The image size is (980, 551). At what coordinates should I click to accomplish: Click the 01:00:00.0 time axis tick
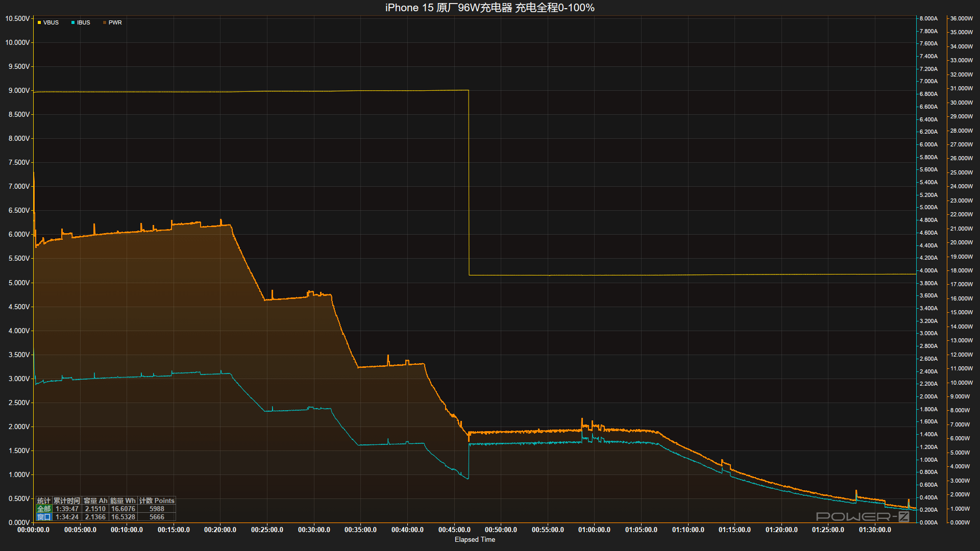coord(594,530)
